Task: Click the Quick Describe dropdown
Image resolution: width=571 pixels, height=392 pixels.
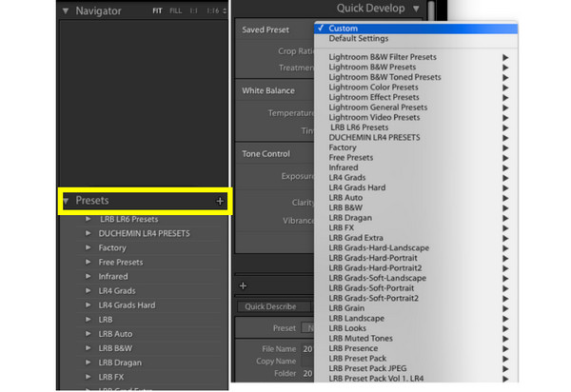Action: (275, 306)
